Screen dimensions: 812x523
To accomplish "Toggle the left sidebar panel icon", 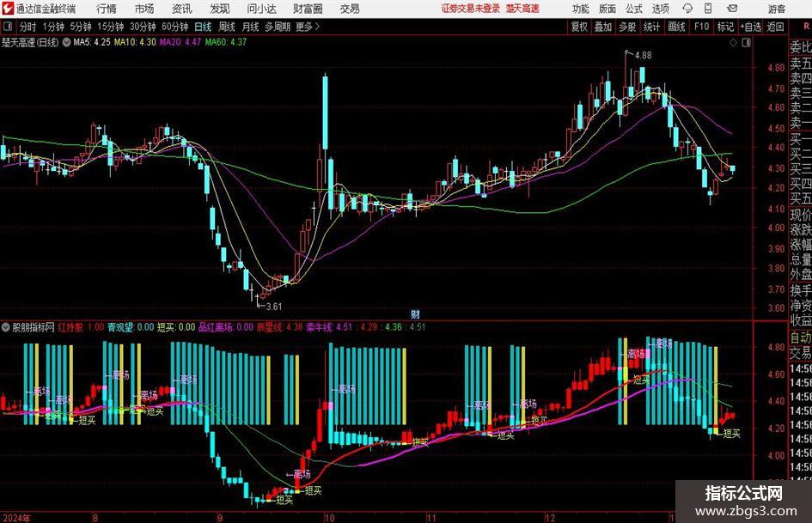I will click(x=7, y=27).
